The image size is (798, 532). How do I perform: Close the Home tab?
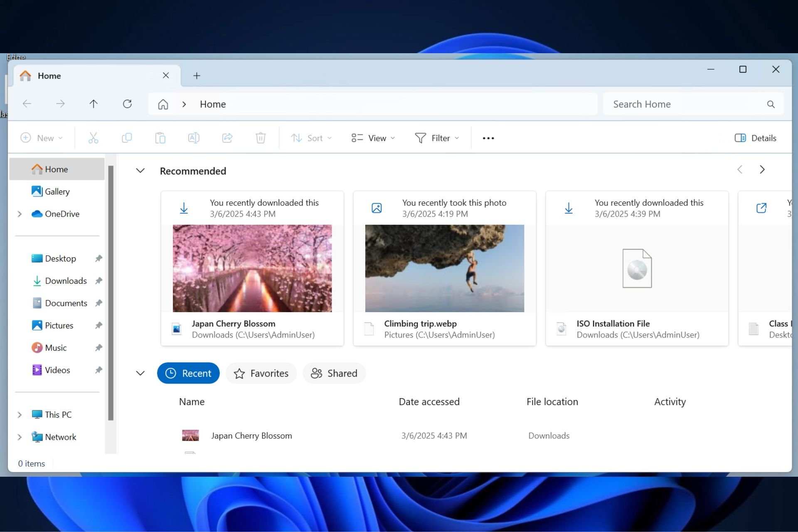coord(166,75)
